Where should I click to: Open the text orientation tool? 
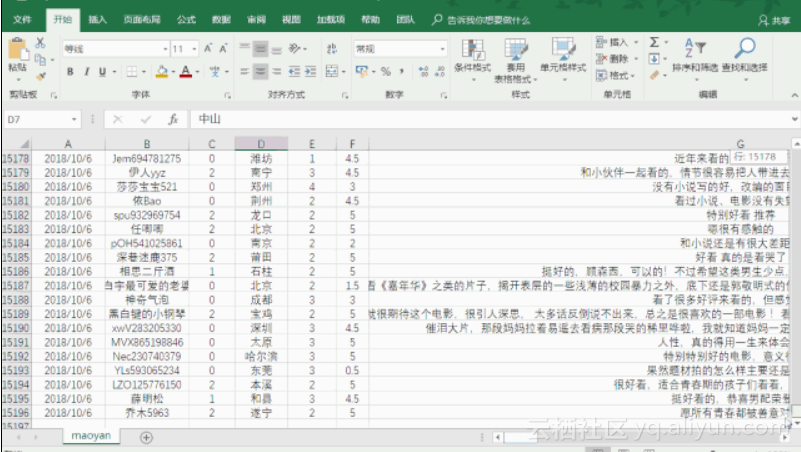tap(295, 49)
